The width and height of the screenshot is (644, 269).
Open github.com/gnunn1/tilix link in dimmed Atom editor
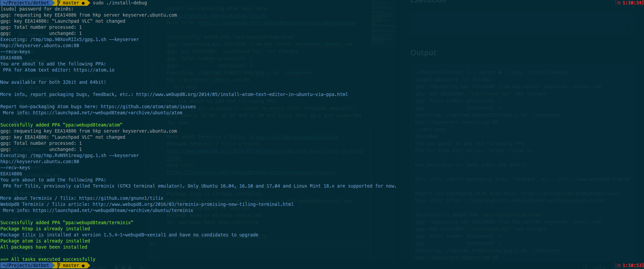pyautogui.click(x=294, y=137)
